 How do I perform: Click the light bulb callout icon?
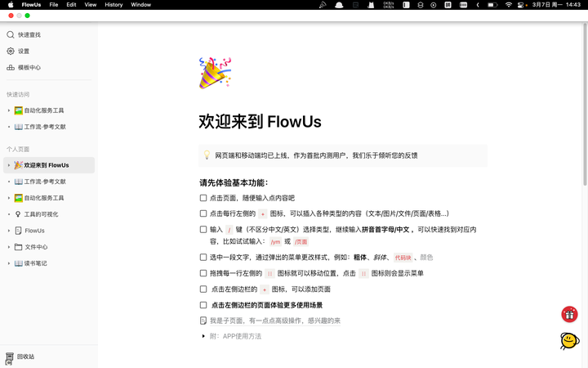click(207, 155)
